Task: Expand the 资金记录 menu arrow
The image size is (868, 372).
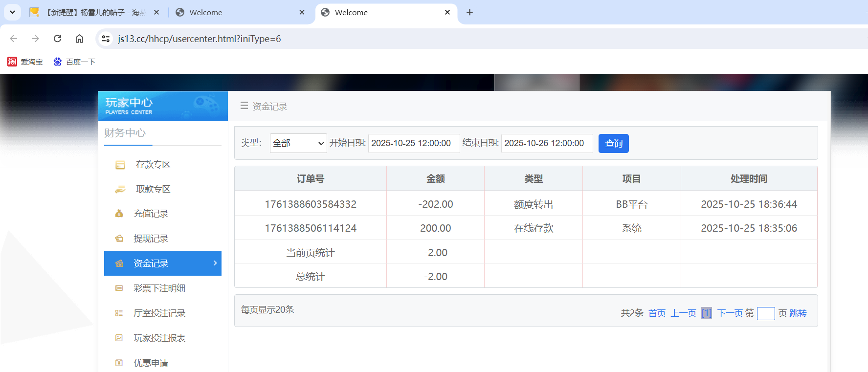Action: 215,263
